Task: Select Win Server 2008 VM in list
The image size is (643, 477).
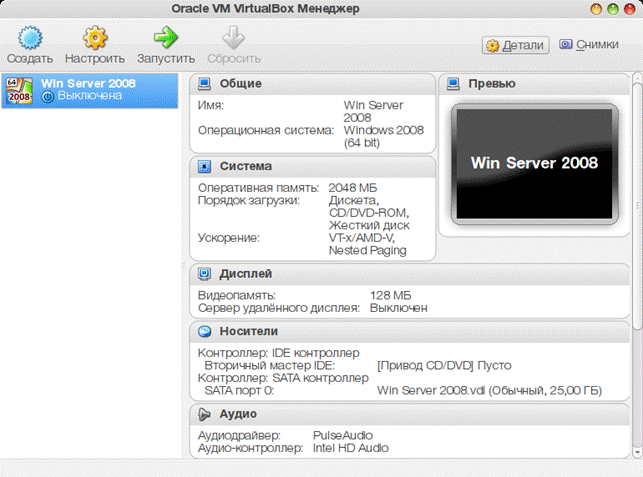Action: [x=90, y=91]
